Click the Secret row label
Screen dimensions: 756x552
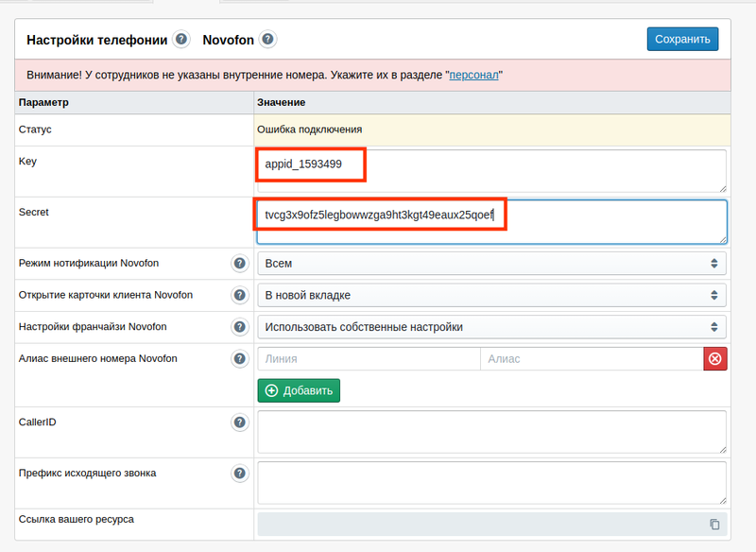[x=34, y=212]
